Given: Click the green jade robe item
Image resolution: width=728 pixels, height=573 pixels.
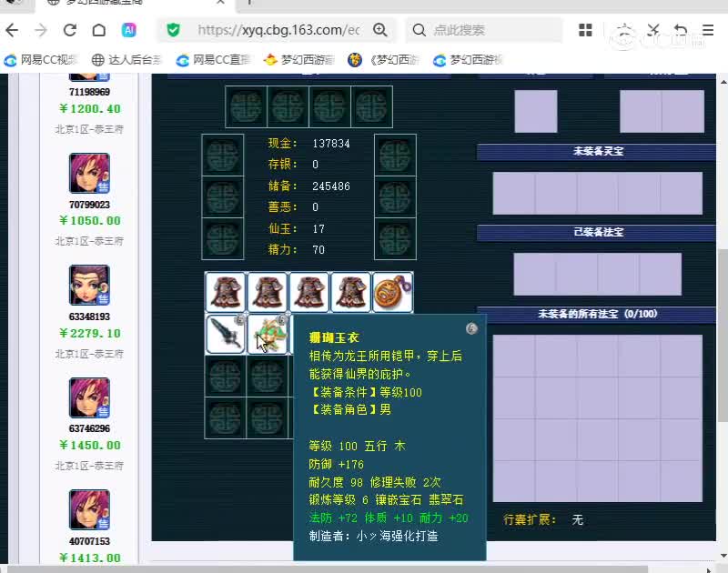Looking at the screenshot, I should (268, 334).
